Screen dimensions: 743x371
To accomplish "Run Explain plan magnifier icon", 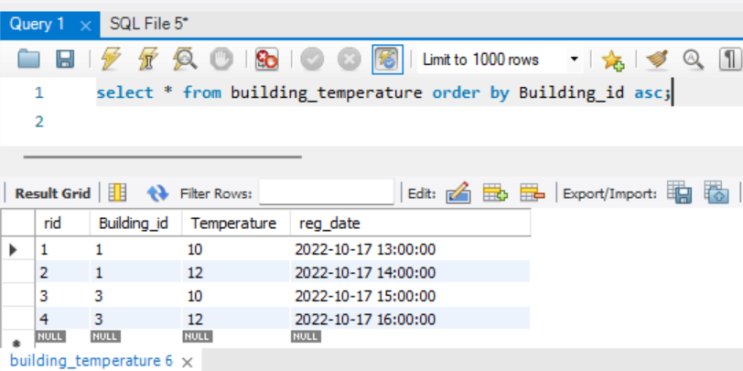I will 185,60.
